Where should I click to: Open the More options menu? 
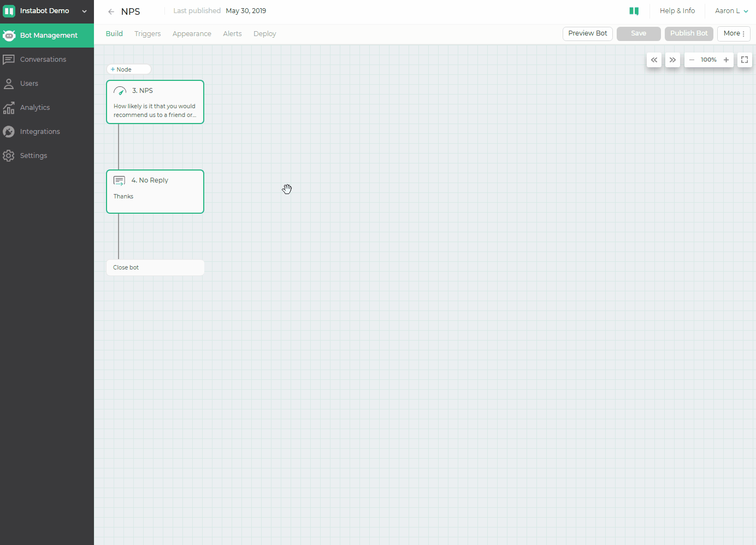click(734, 33)
